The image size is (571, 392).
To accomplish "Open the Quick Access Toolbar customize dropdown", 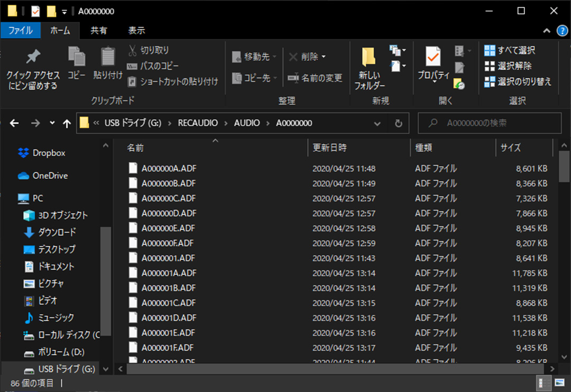I will [x=64, y=12].
